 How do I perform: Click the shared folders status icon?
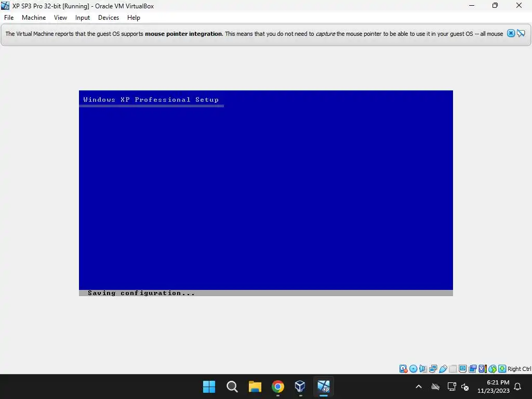point(453,369)
